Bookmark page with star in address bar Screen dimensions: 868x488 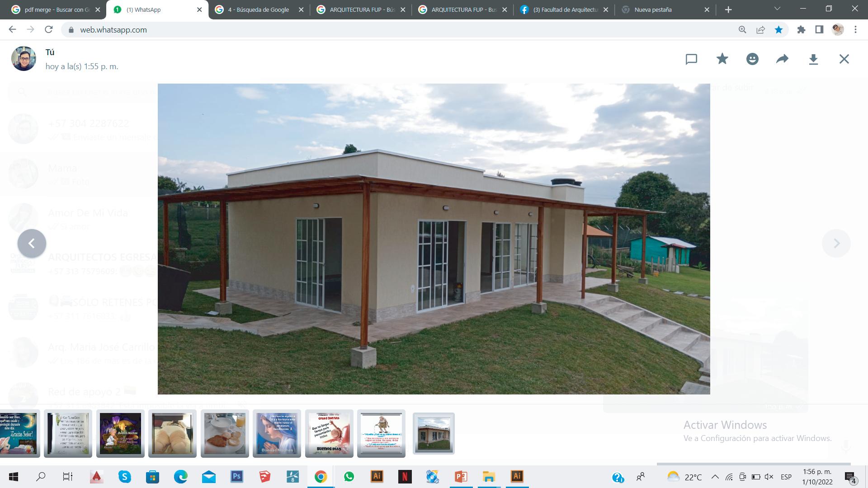[778, 30]
